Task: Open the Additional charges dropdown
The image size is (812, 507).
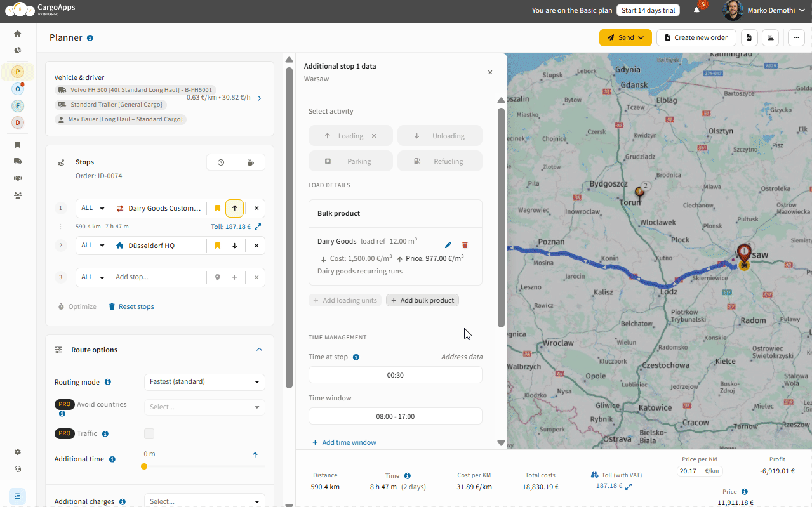Action: point(204,501)
